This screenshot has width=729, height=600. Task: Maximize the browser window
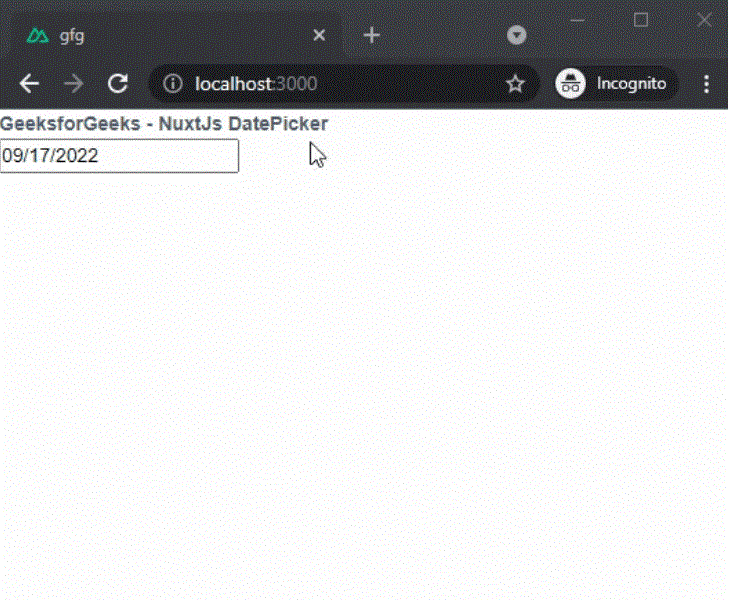641,20
